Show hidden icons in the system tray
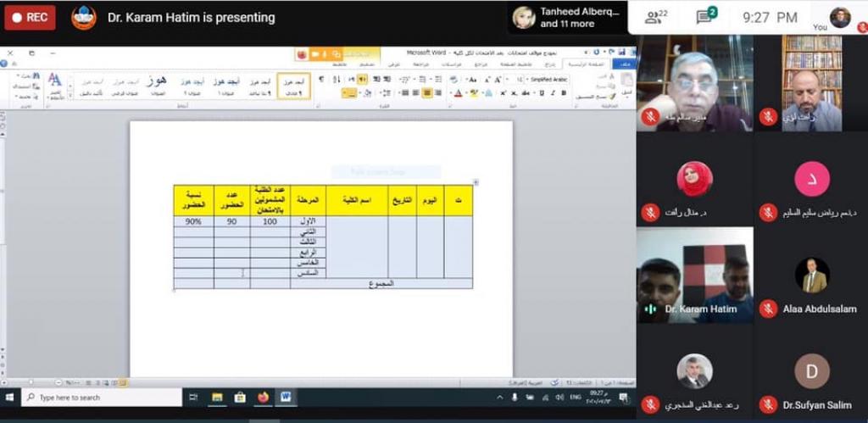This screenshot has height=423, width=868. (499, 398)
